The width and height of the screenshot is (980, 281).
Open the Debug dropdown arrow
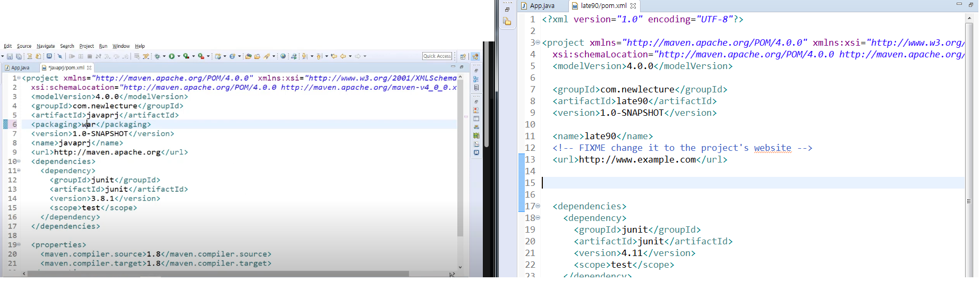pyautogui.click(x=164, y=56)
